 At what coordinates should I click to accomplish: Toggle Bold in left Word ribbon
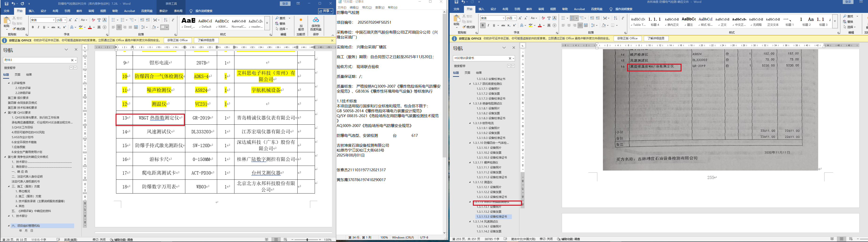33,27
